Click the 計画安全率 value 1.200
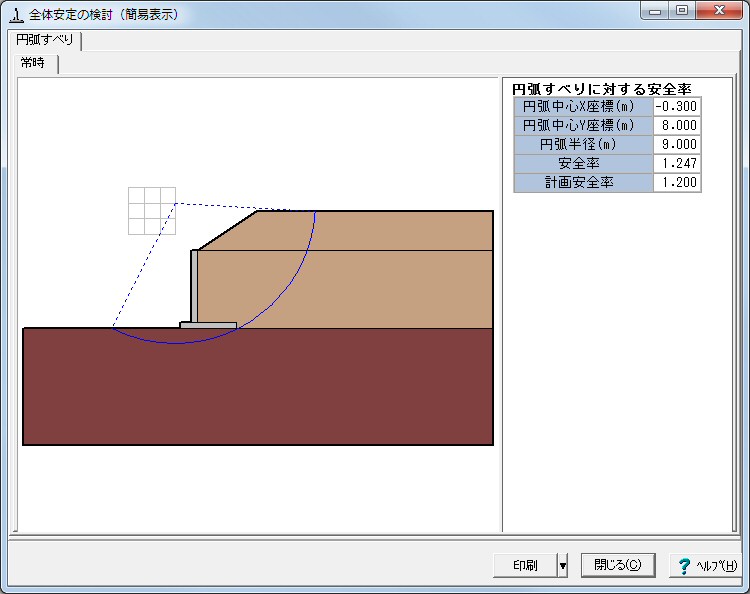The height and width of the screenshot is (594, 750). (677, 182)
